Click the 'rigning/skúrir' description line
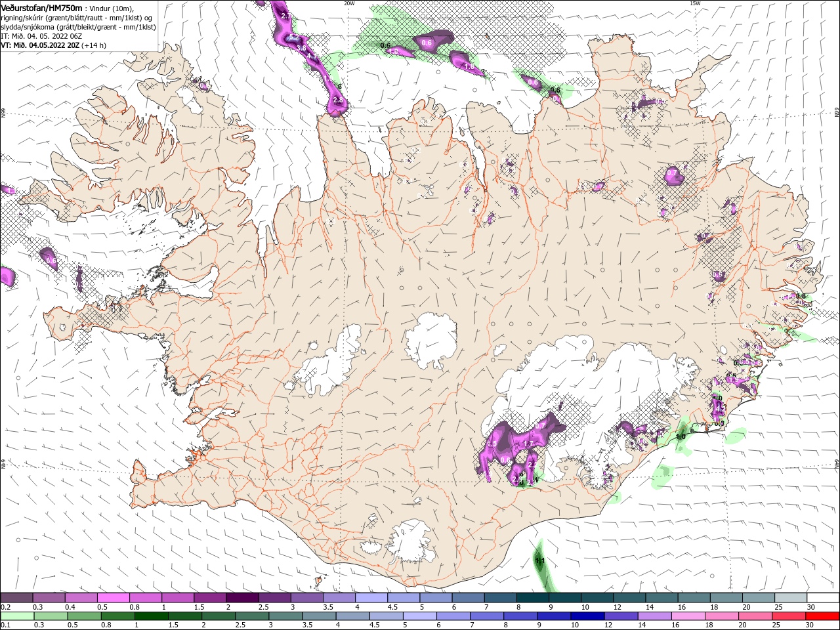Image resolution: width=840 pixels, height=630 pixels. [x=78, y=18]
